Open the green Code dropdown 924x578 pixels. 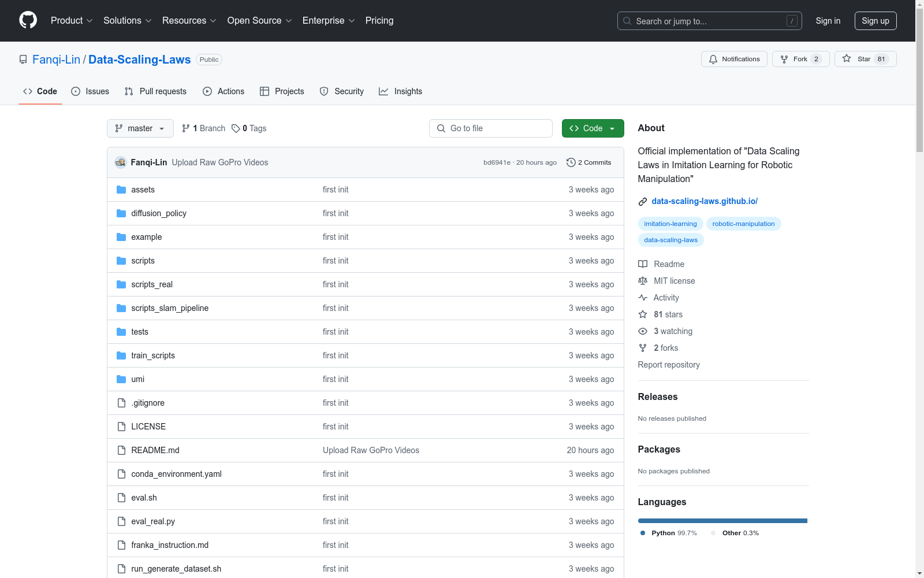click(593, 128)
